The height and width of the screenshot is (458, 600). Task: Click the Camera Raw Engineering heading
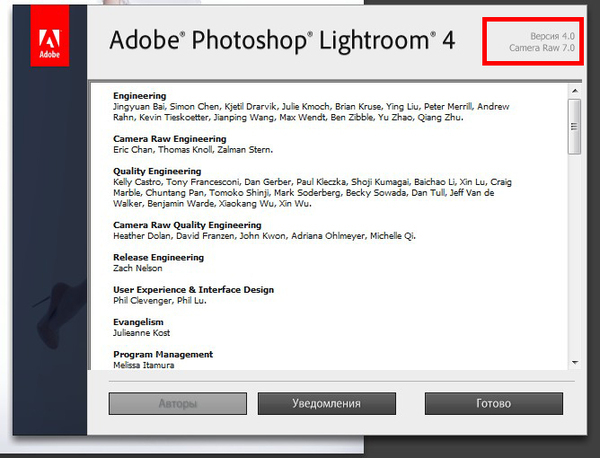[x=170, y=139]
